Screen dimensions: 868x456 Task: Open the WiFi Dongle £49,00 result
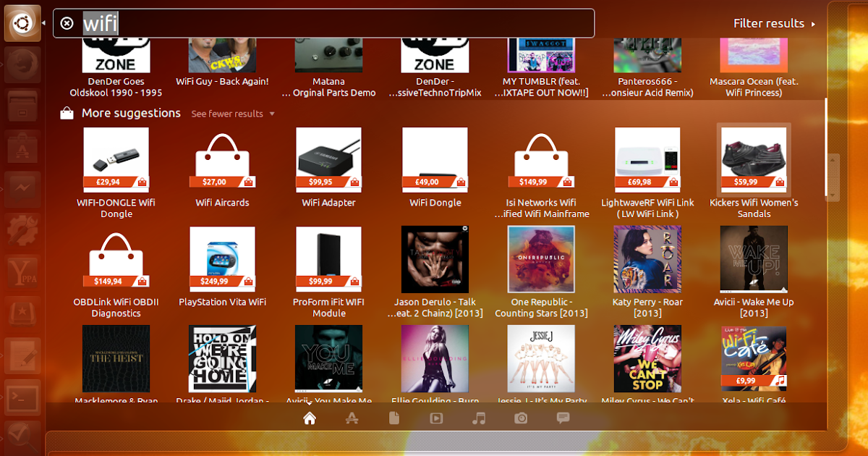coord(435,168)
